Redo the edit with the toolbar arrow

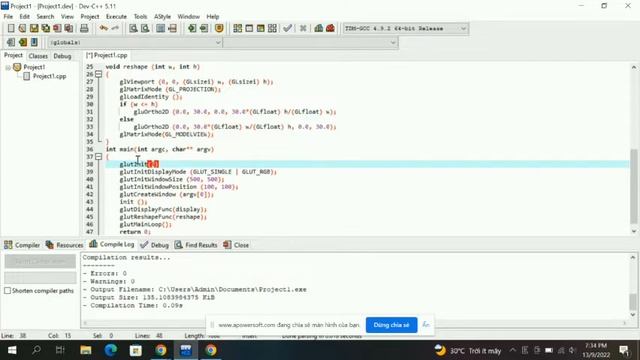[x=115, y=28]
